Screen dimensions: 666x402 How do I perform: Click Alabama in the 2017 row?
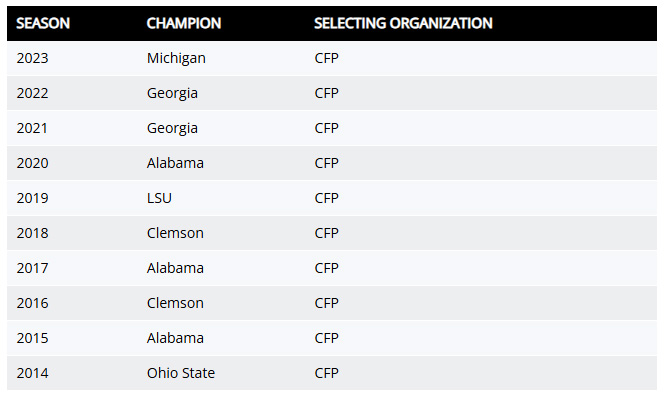tap(175, 268)
